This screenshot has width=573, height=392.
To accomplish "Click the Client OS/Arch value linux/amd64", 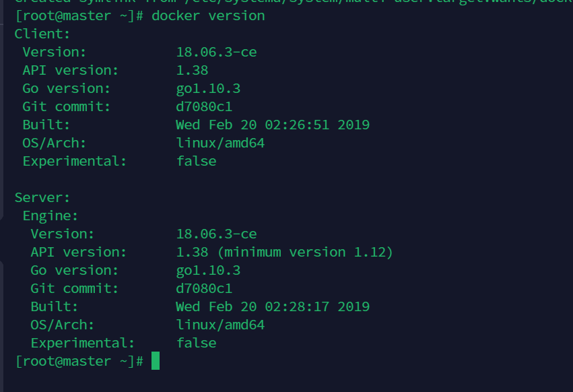I will pyautogui.click(x=220, y=143).
